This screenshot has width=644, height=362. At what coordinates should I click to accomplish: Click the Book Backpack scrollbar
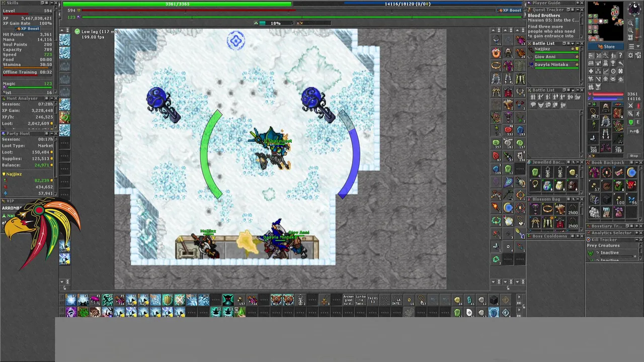[640, 193]
